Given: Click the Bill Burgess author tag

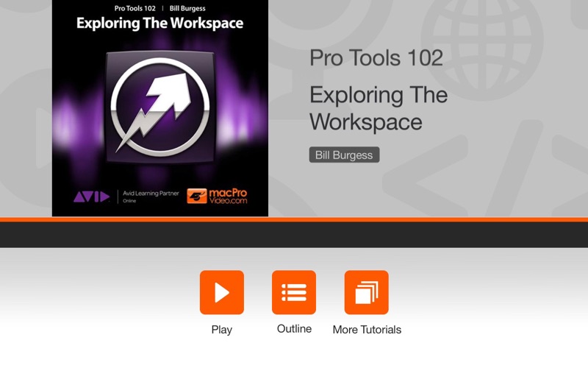Looking at the screenshot, I should pyautogui.click(x=344, y=155).
